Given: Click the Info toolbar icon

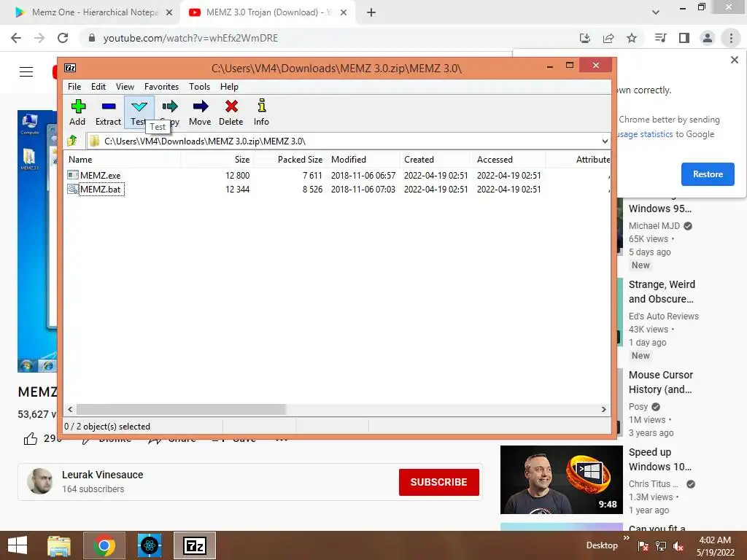Looking at the screenshot, I should tap(261, 112).
